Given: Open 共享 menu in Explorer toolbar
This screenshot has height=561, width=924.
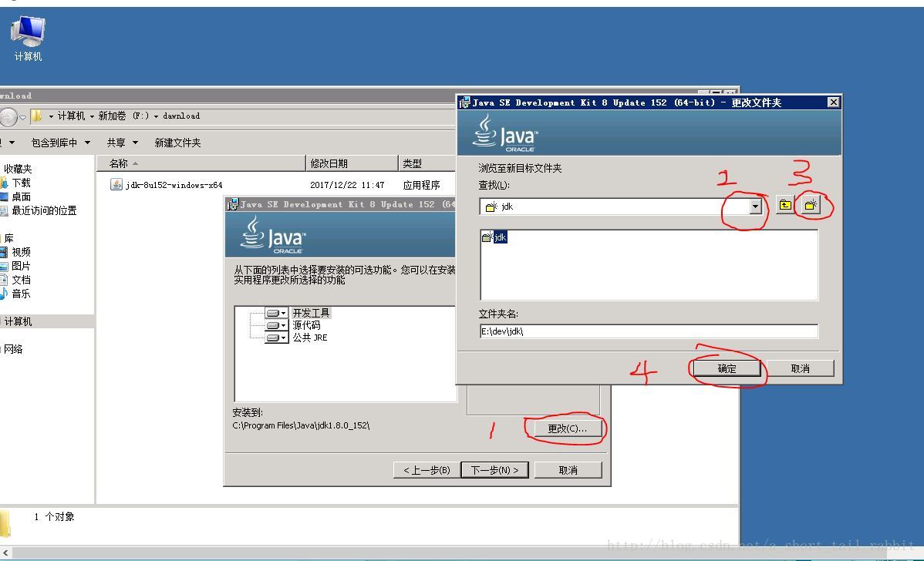Looking at the screenshot, I should 122,143.
